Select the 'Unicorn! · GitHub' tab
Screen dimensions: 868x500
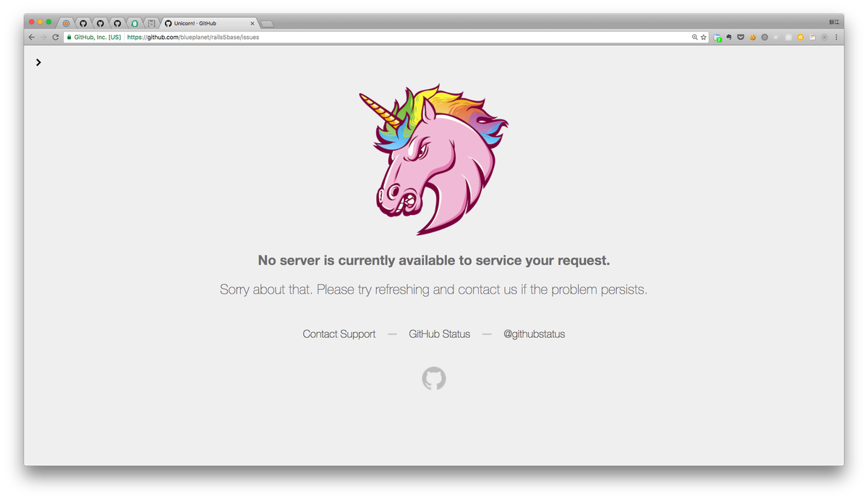click(x=208, y=23)
